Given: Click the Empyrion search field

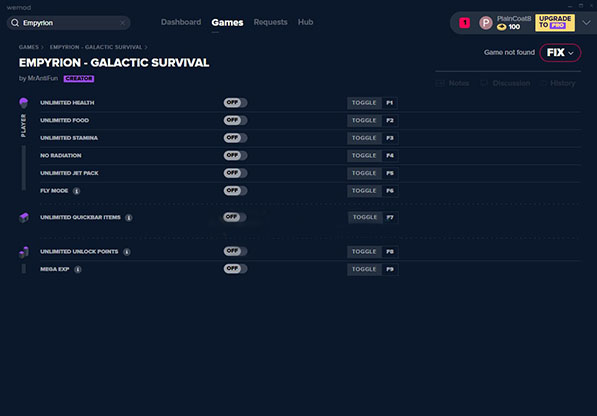Looking at the screenshot, I should point(69,23).
